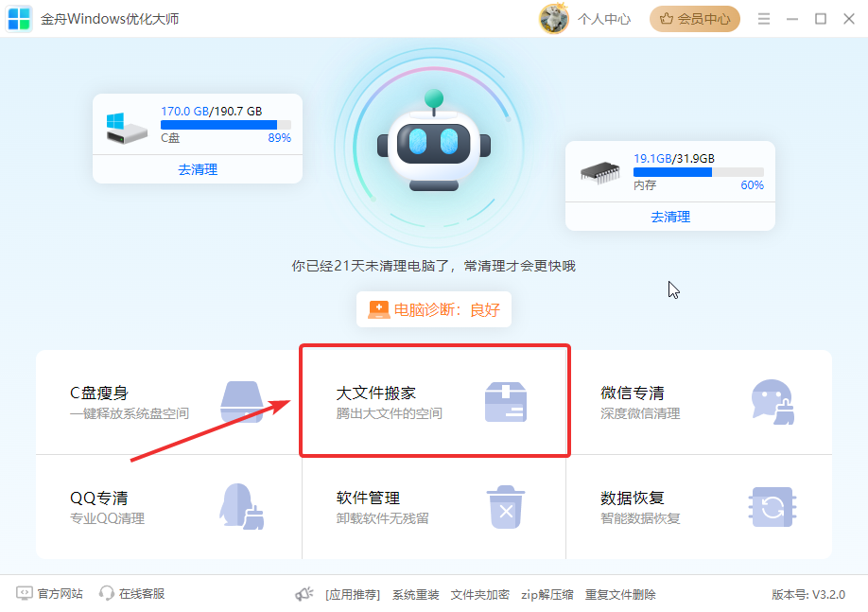Open zip解压缩 recommended app
868x612 pixels.
pyautogui.click(x=547, y=595)
